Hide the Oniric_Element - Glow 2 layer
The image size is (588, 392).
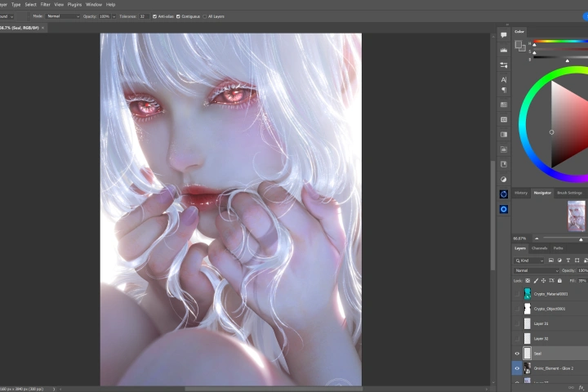tap(517, 368)
